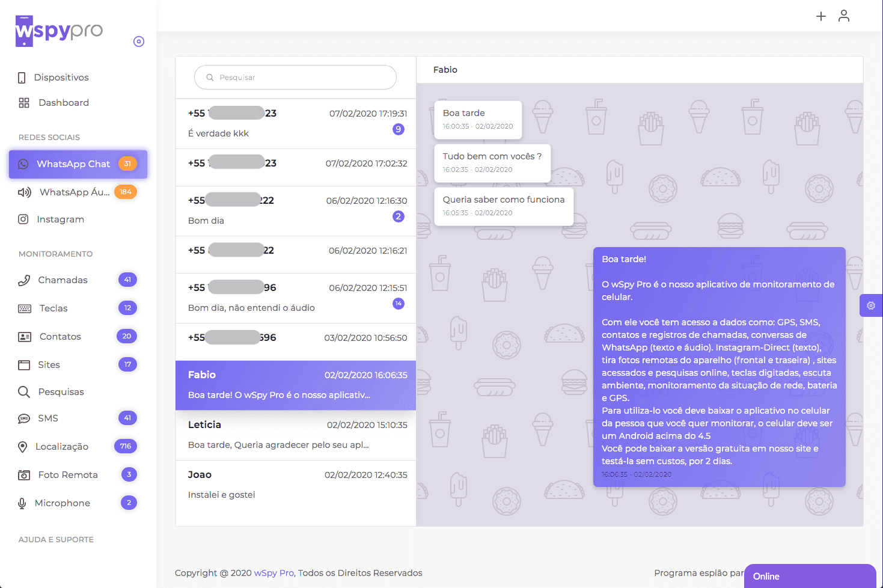This screenshot has width=883, height=588.
Task: Click the Teclas keyboard icon
Action: pyautogui.click(x=25, y=308)
